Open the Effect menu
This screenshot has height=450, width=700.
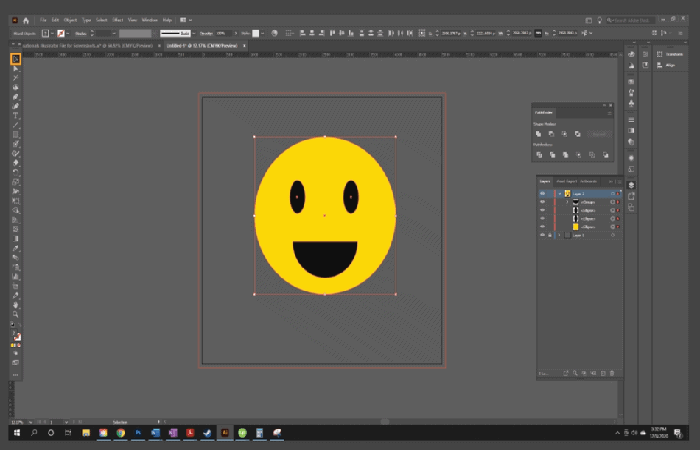pos(117,20)
